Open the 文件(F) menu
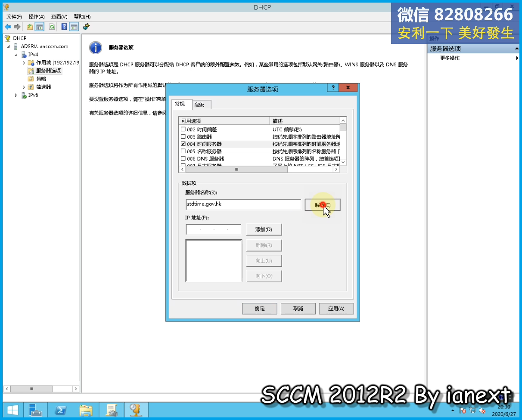The width and height of the screenshot is (522, 420). 14,16
